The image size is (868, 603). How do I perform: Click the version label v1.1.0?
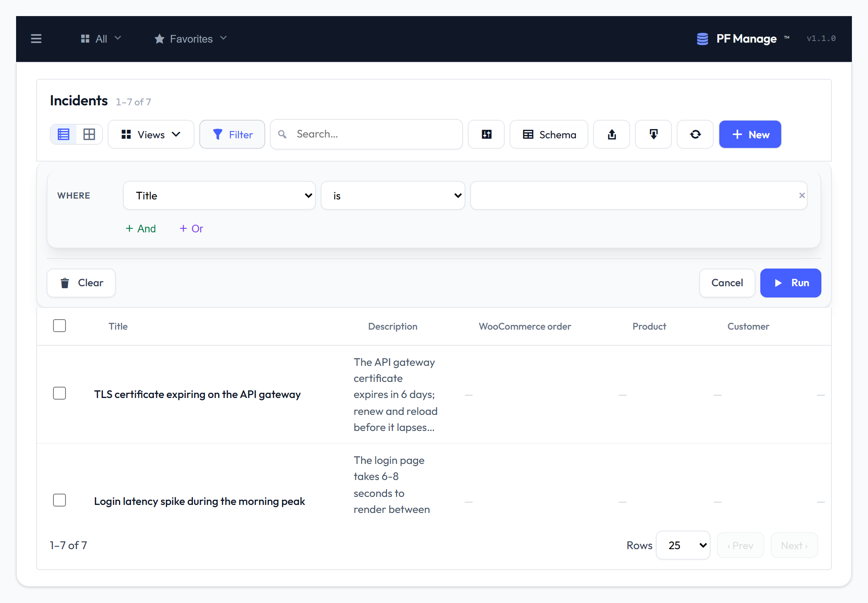coord(821,39)
